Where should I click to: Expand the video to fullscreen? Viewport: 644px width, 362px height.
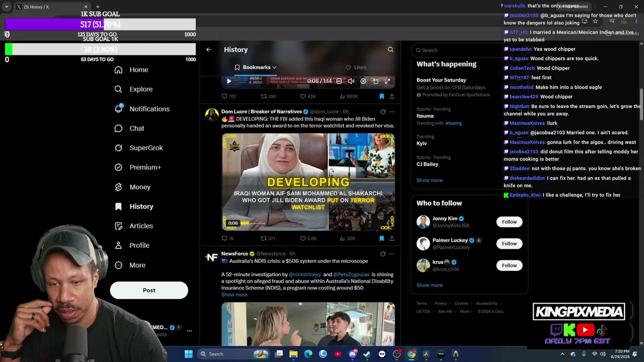(387, 81)
